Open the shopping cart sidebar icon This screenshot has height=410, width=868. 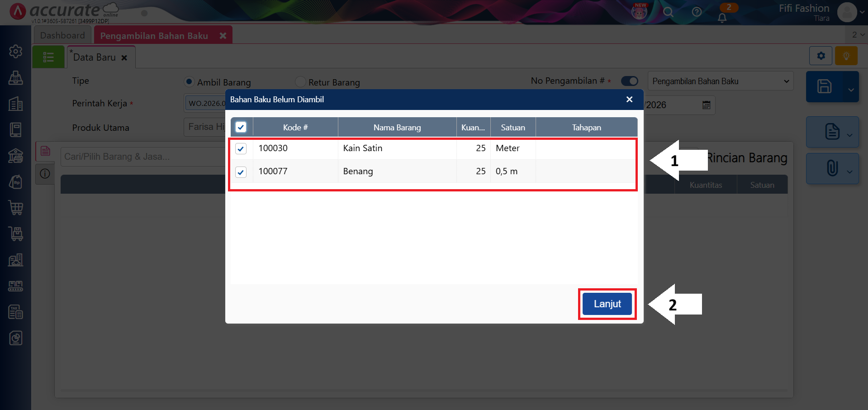pos(16,208)
